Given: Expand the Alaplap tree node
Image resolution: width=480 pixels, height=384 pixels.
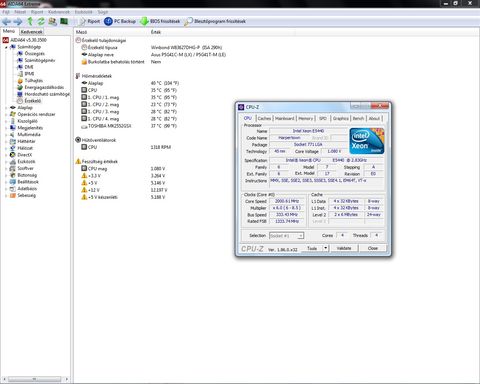Looking at the screenshot, I should tap(6, 108).
